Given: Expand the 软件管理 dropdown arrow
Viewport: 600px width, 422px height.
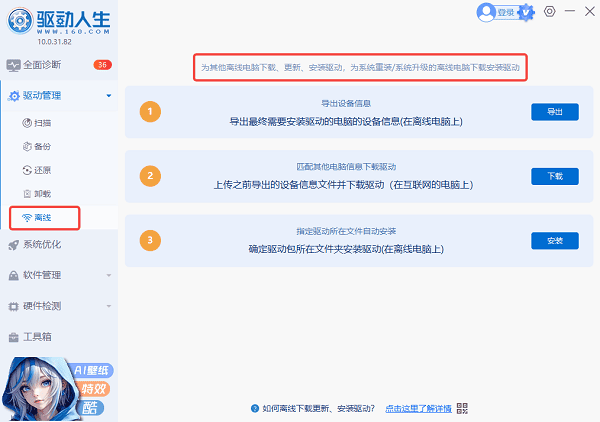Looking at the screenshot, I should pos(108,275).
